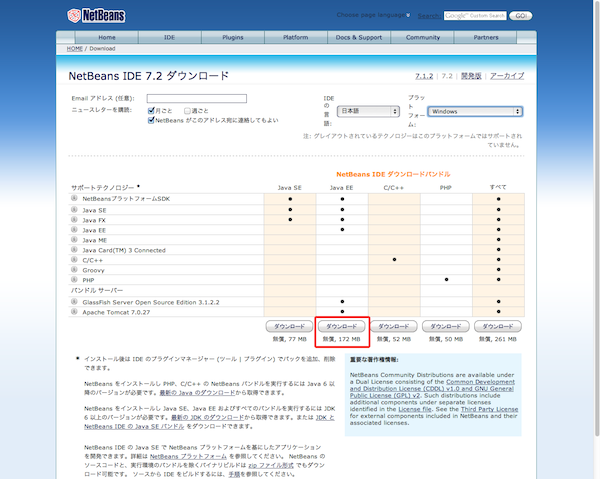Open zip ファイル形式 link
This screenshot has width=600, height=479.
click(x=271, y=465)
